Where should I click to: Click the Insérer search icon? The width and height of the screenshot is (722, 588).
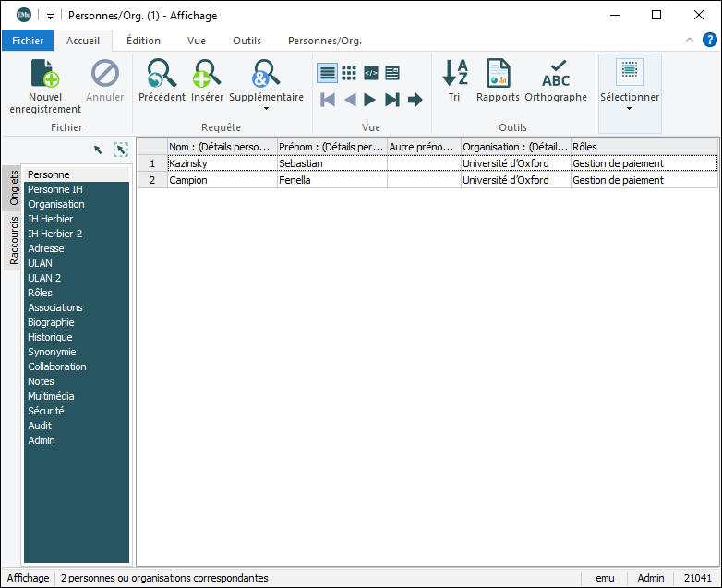(207, 74)
